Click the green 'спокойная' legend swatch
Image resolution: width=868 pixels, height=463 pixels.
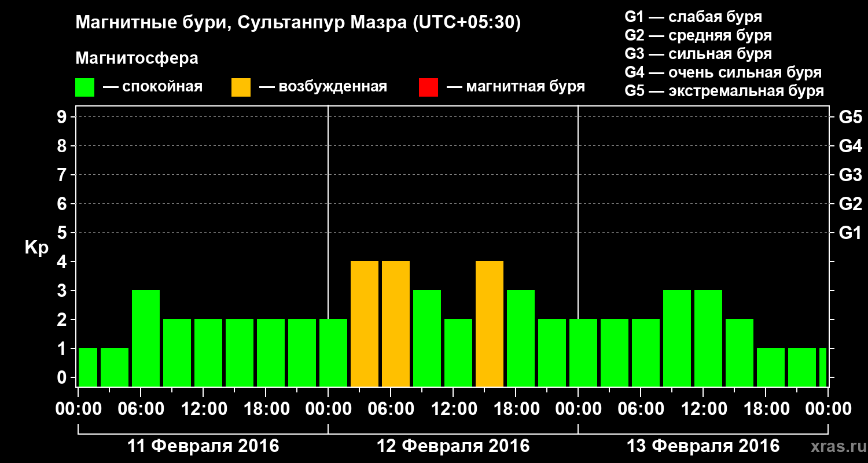tap(84, 87)
